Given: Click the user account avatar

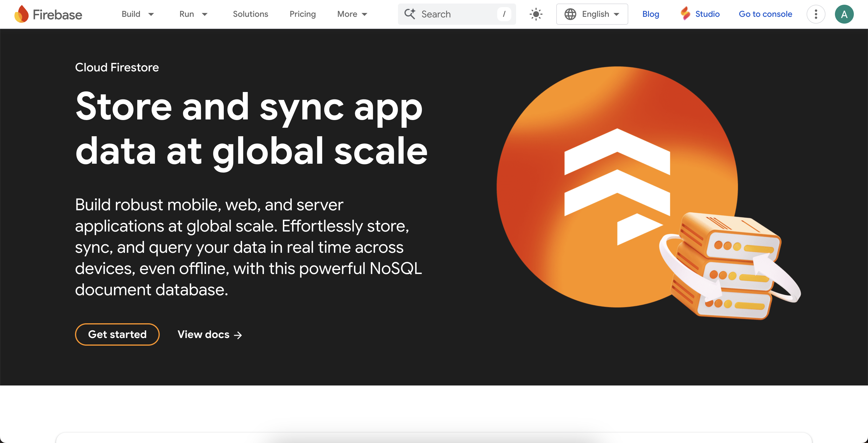Looking at the screenshot, I should click(x=844, y=14).
